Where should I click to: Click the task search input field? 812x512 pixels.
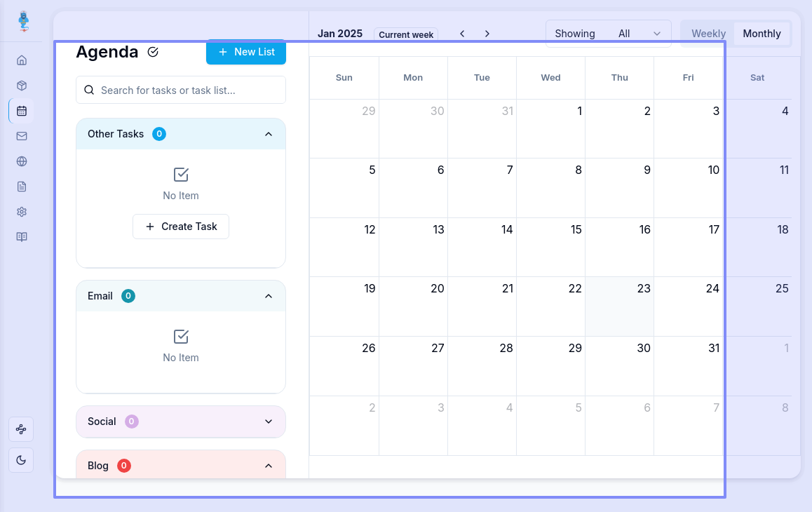(181, 90)
